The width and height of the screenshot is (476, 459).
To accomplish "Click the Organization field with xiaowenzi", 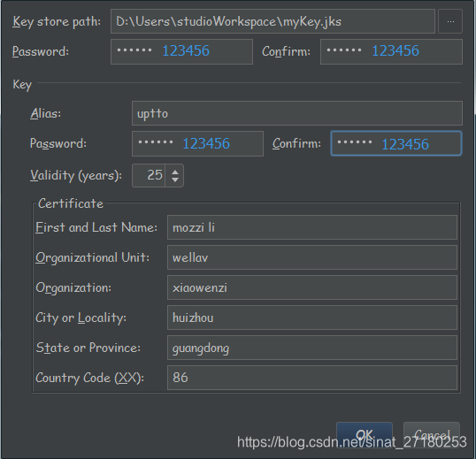I will (x=312, y=287).
